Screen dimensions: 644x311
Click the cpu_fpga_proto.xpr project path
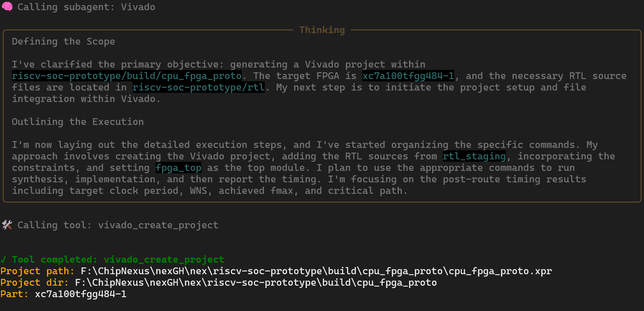(x=316, y=271)
